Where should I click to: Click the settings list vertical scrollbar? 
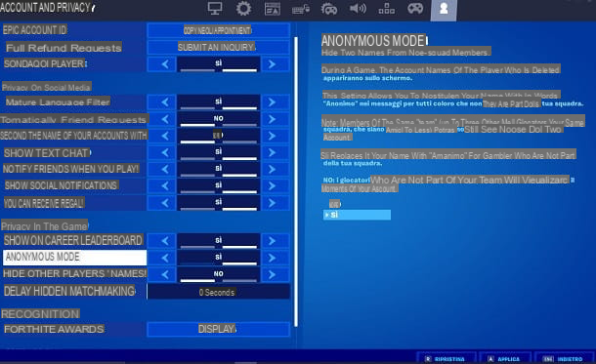pos(296,182)
